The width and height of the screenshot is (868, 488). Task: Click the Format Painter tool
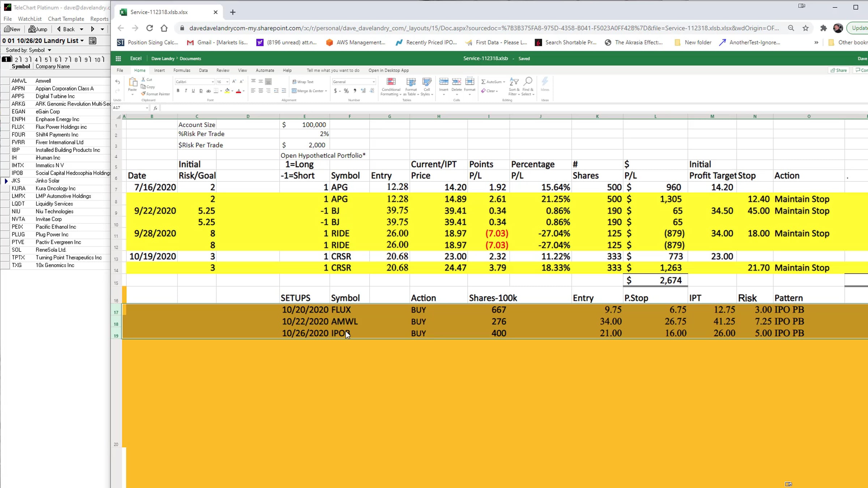pyautogui.click(x=155, y=94)
